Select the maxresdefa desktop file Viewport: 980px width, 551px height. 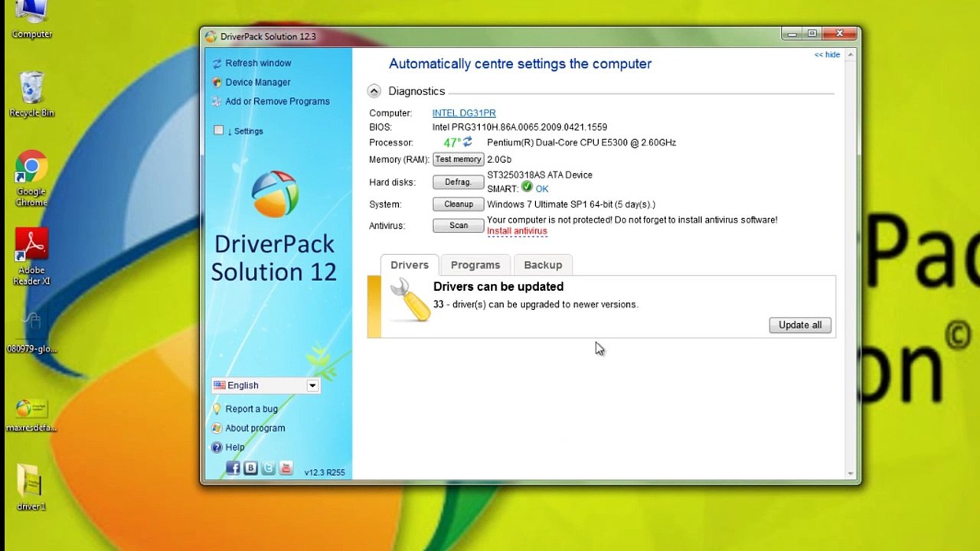(x=31, y=415)
